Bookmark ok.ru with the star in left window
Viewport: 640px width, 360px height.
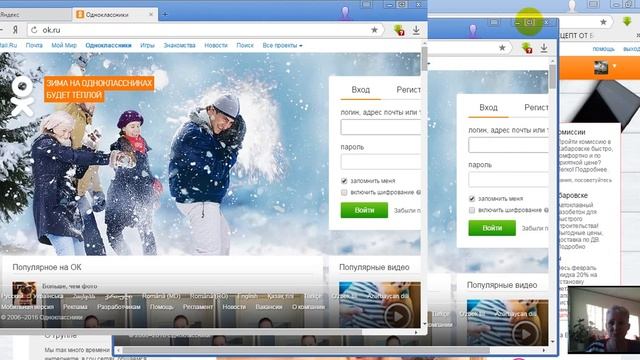374,30
